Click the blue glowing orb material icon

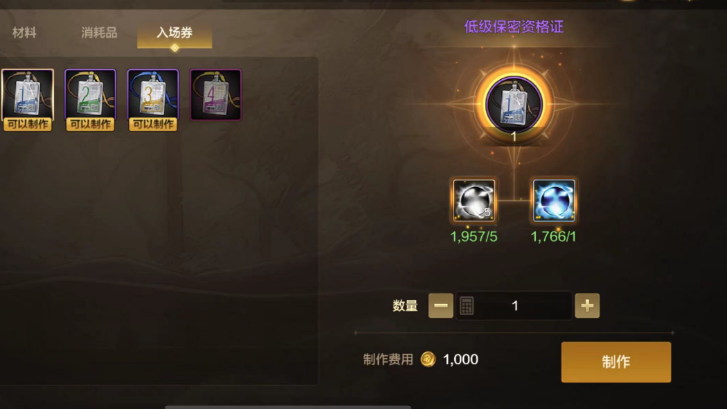click(554, 200)
